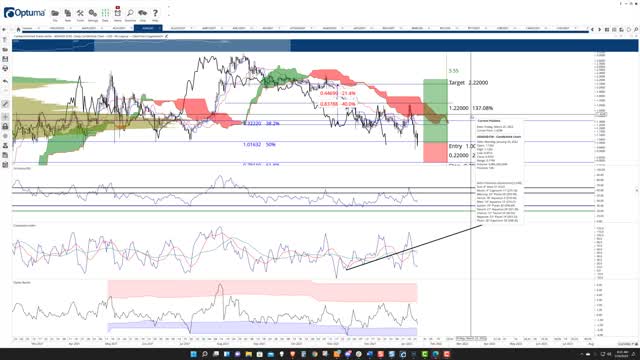Screen dimensions: 640x360
Task: Select the text tool in the left sidebar
Action: 5,40
